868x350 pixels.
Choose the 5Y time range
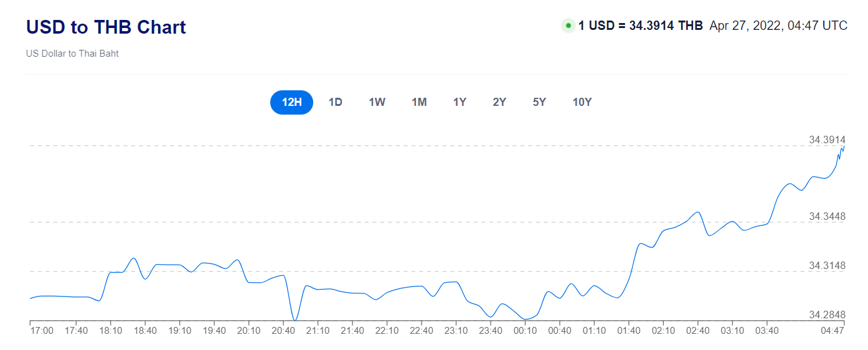[x=539, y=102]
